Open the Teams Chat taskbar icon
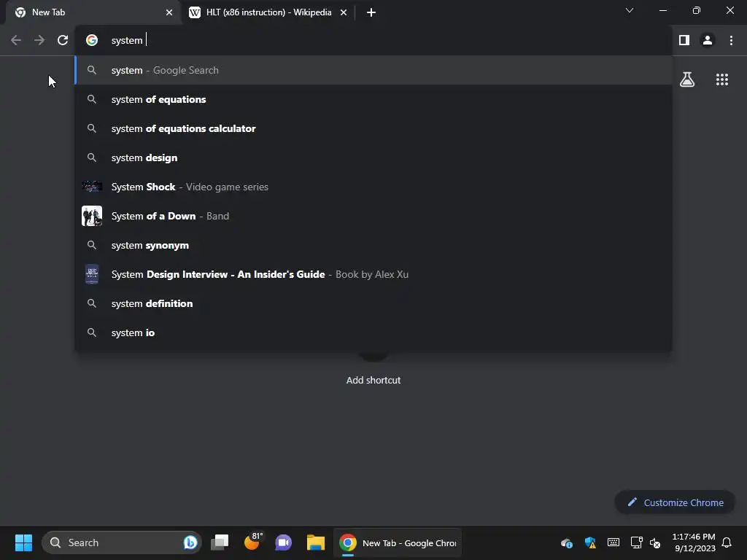Screen dimensions: 747x560 pyautogui.click(x=284, y=542)
